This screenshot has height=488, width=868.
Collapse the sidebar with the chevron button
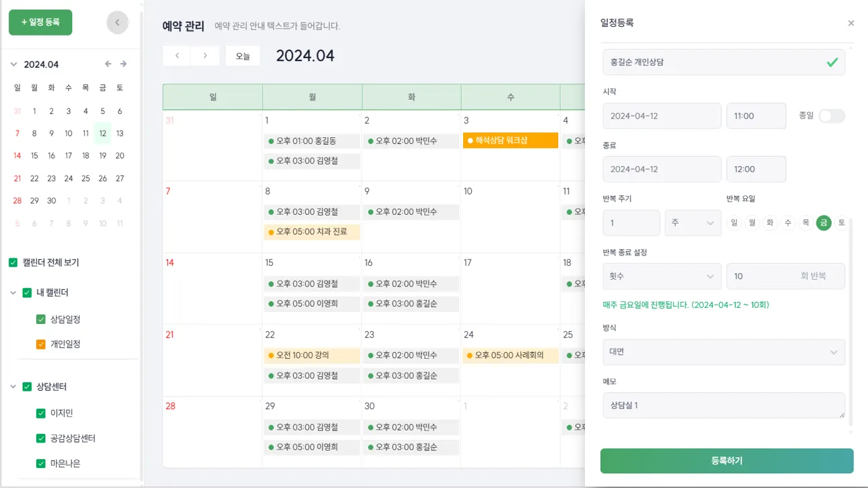pyautogui.click(x=117, y=23)
